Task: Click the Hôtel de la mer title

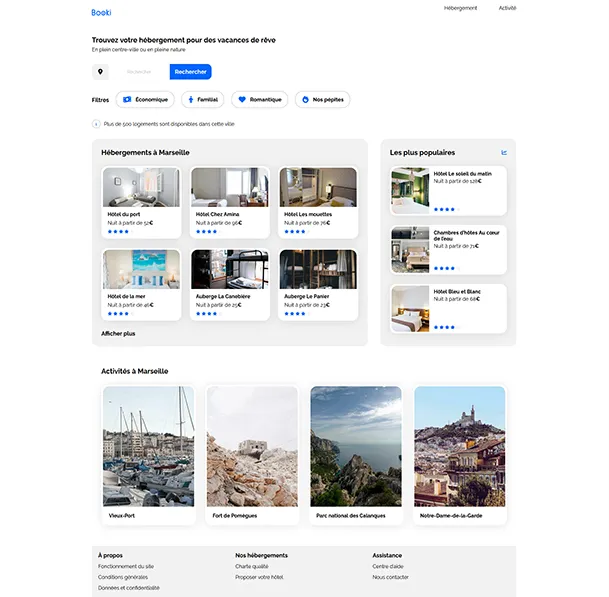Action: 126,296
